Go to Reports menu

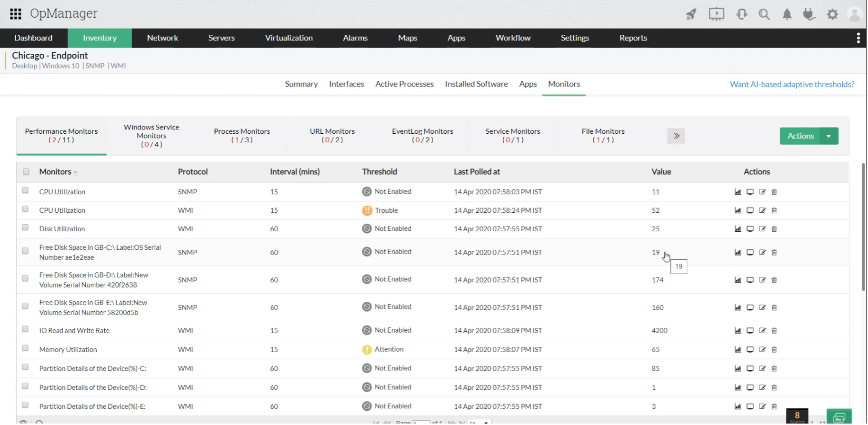coord(633,38)
